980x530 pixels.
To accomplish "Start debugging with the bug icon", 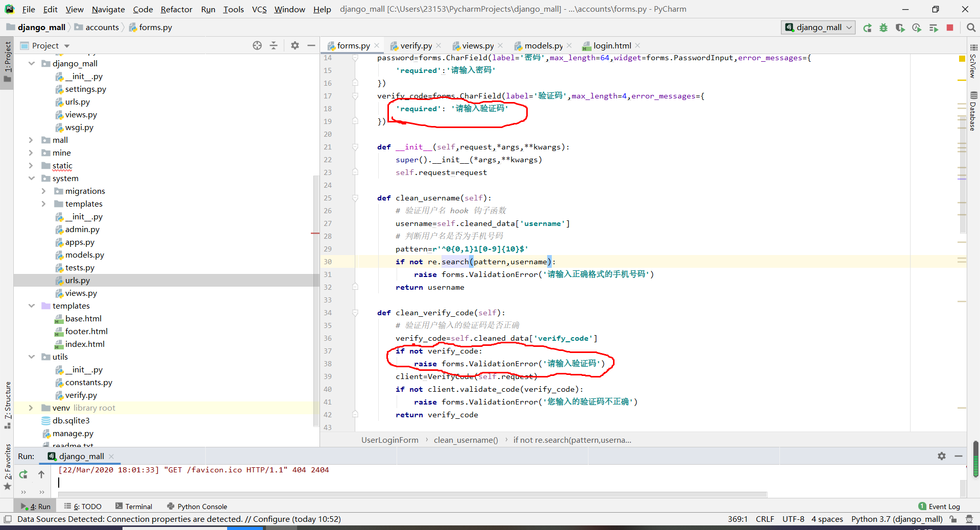I will 884,28.
